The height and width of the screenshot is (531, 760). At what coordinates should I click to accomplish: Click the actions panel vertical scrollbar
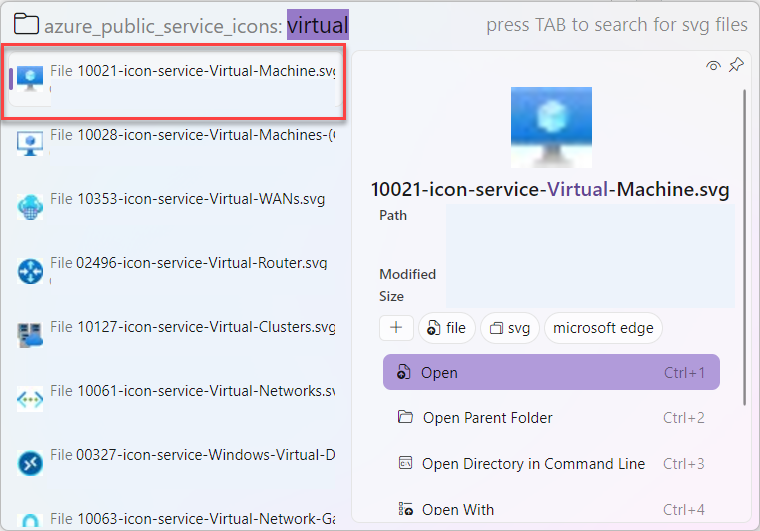pyautogui.click(x=745, y=247)
